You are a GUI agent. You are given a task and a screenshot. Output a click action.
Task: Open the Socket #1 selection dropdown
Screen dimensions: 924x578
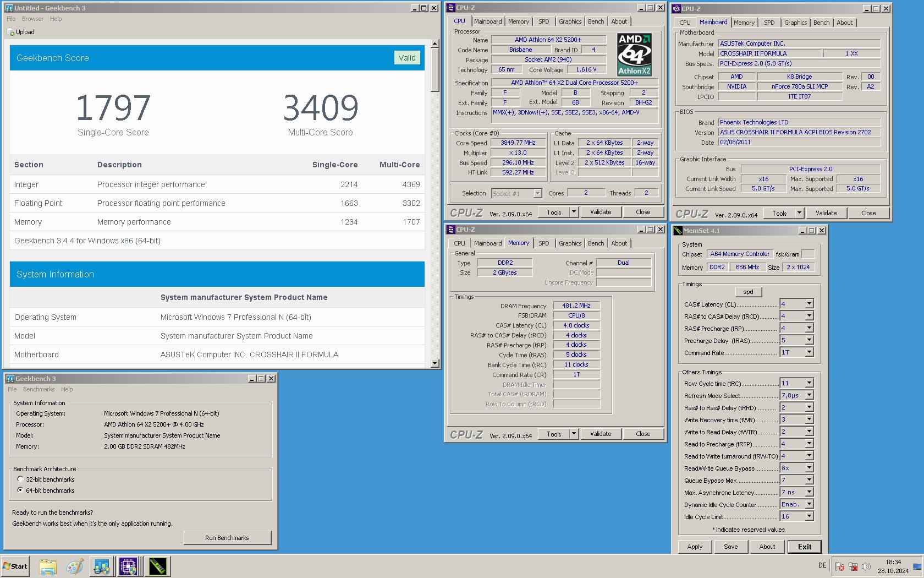(537, 193)
